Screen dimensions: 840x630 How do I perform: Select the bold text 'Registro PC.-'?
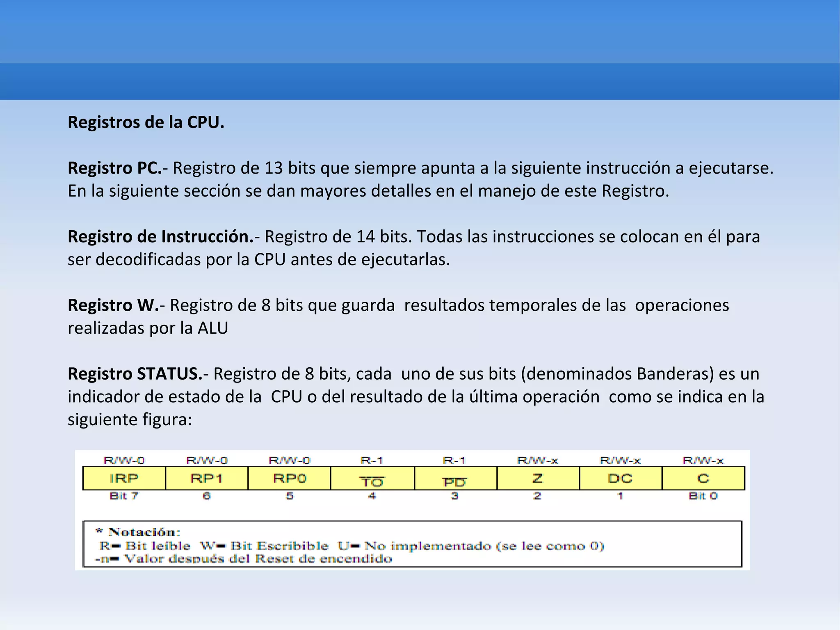coord(118,168)
